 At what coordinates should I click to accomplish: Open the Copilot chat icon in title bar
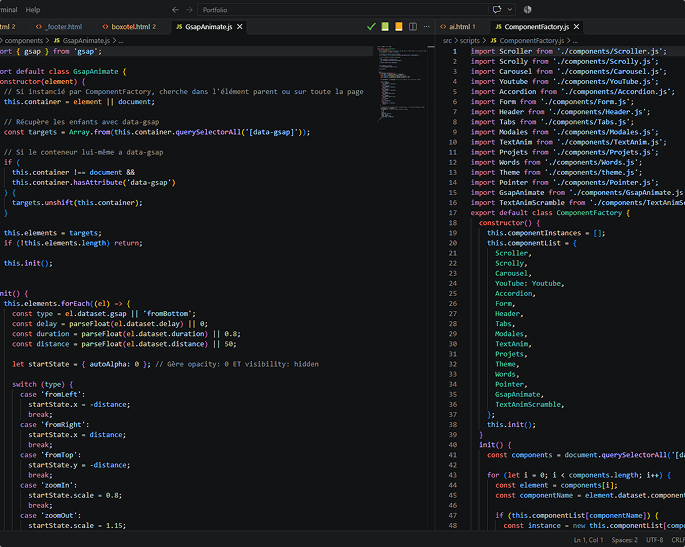click(x=497, y=10)
